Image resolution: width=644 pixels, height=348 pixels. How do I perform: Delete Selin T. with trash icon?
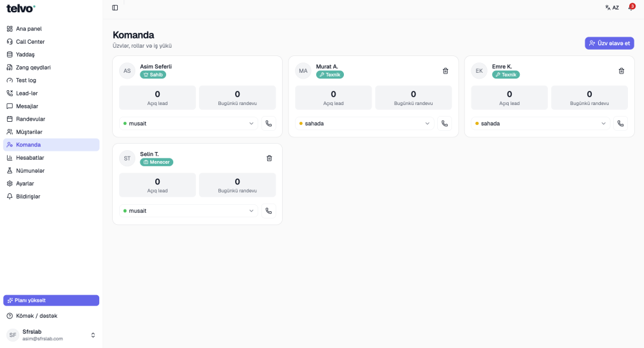269,158
